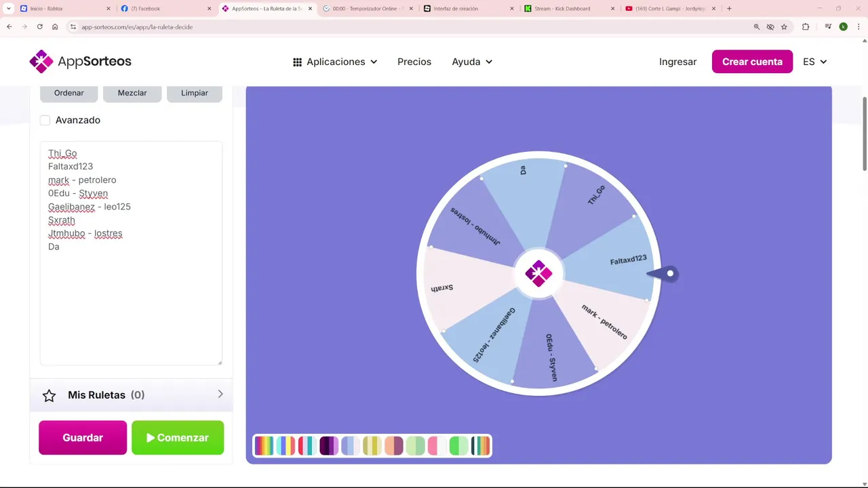The height and width of the screenshot is (488, 868).
Task: Open the browser profile avatar
Action: [x=843, y=26]
